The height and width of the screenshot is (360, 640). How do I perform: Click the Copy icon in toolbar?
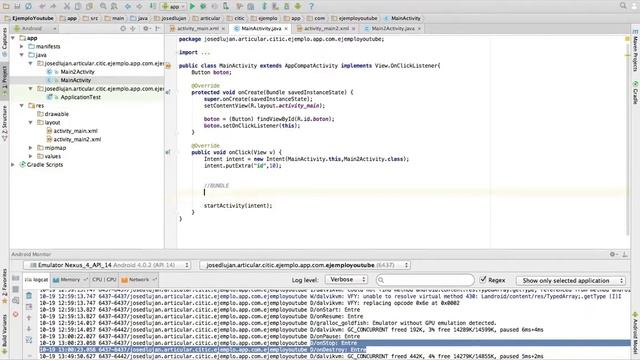(x=78, y=6)
